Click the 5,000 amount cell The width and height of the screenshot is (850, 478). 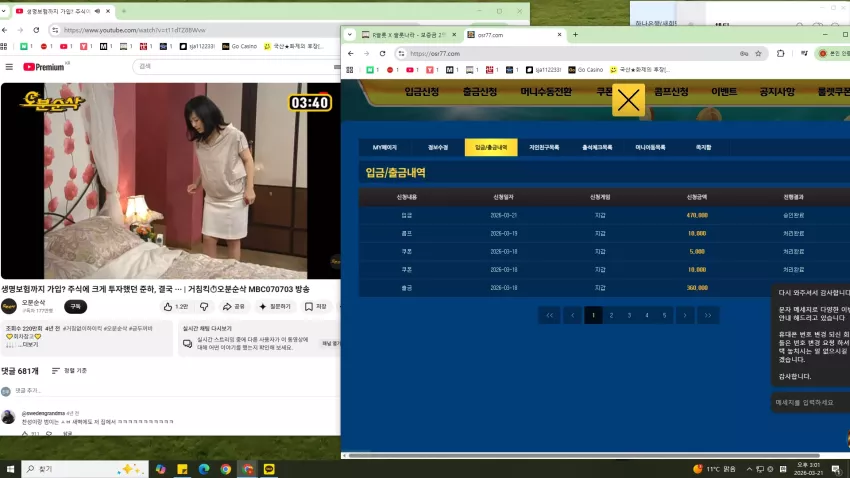(697, 251)
